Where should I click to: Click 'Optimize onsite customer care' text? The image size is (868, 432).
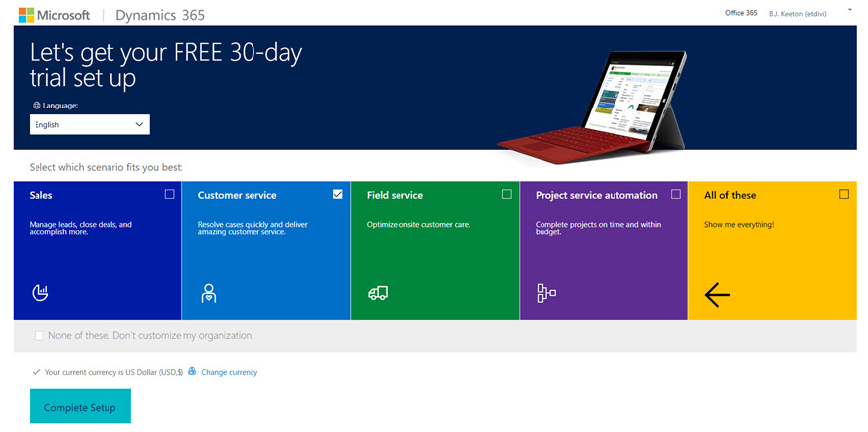pyautogui.click(x=418, y=225)
